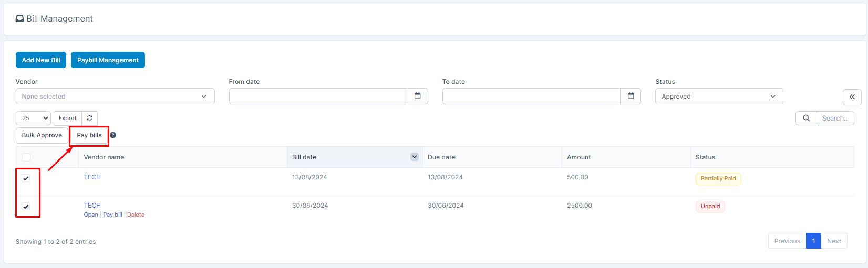Focus the Search input field
The image size is (868, 268).
(835, 119)
